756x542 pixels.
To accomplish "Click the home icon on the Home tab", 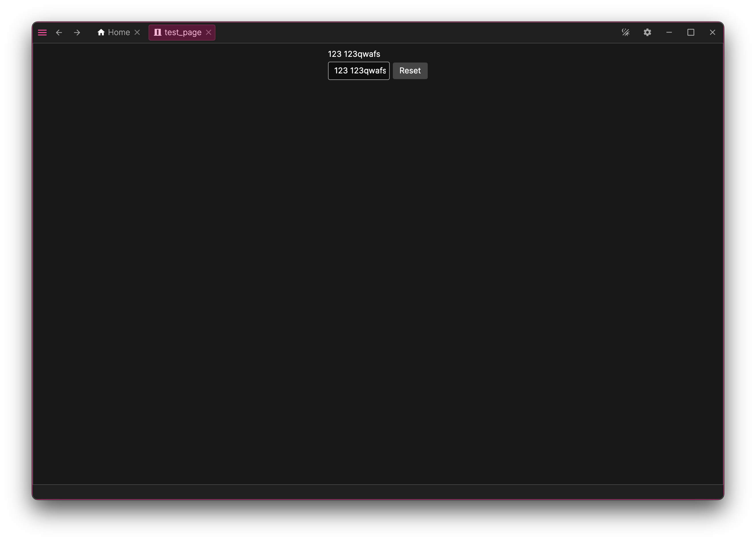I will 101,32.
